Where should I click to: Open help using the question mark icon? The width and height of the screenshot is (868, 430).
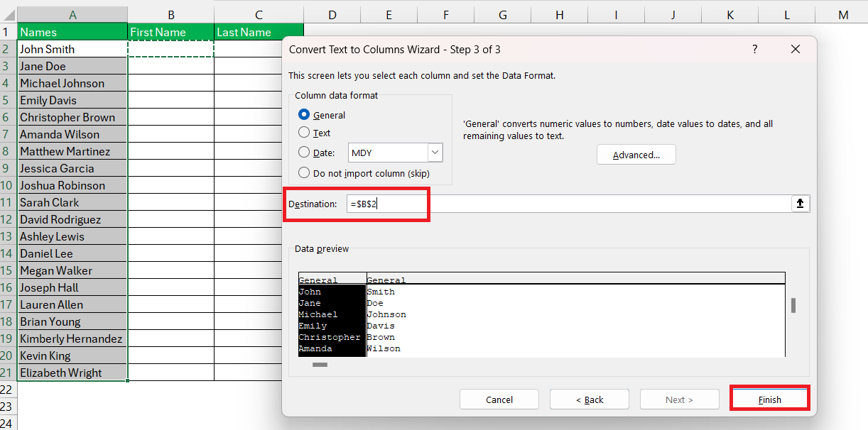(754, 49)
